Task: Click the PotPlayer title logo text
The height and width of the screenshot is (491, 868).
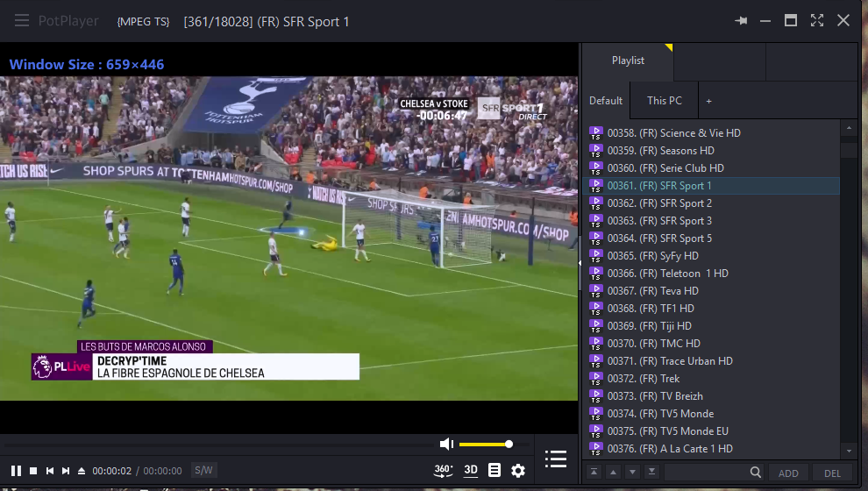Action: pyautogui.click(x=68, y=21)
